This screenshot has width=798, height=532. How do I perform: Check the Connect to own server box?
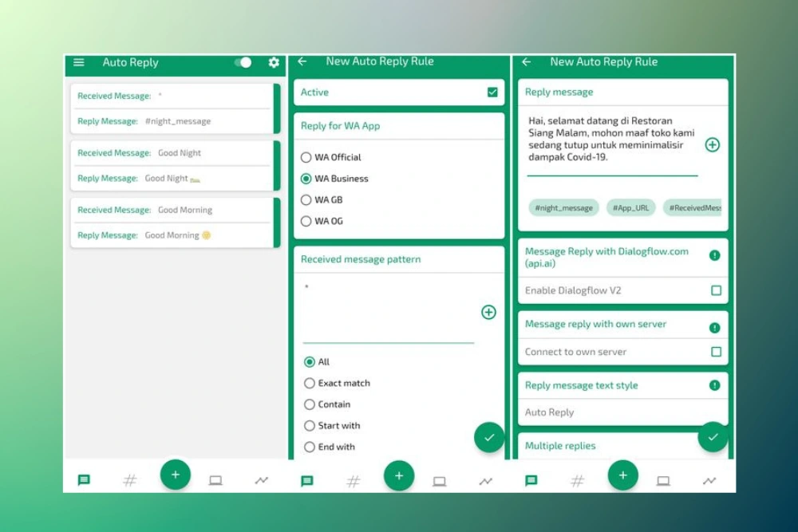click(x=716, y=352)
